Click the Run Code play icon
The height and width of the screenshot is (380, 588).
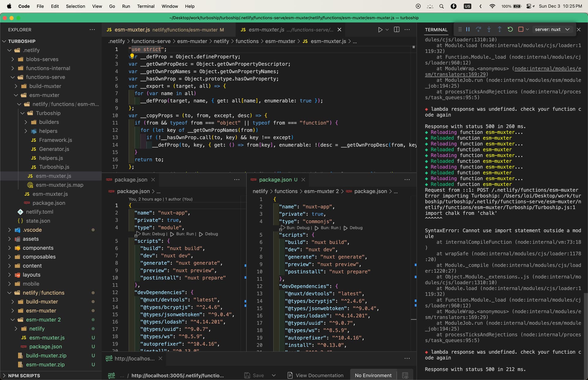click(x=380, y=30)
